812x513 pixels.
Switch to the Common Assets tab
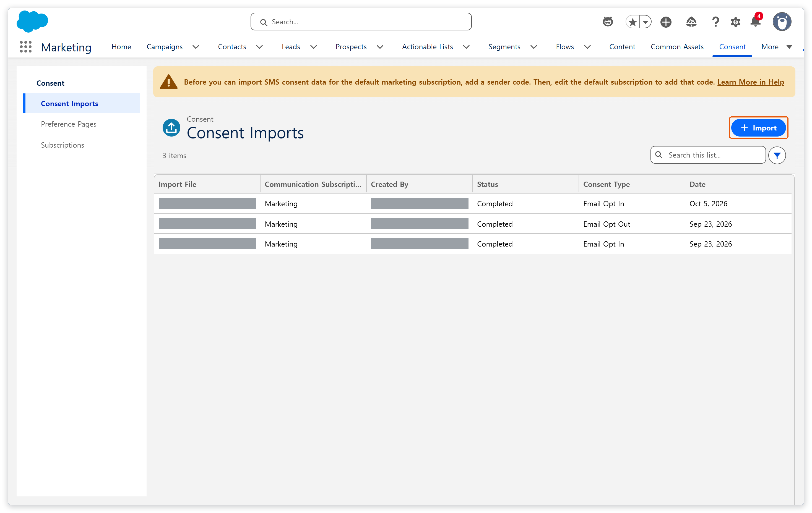pyautogui.click(x=677, y=47)
